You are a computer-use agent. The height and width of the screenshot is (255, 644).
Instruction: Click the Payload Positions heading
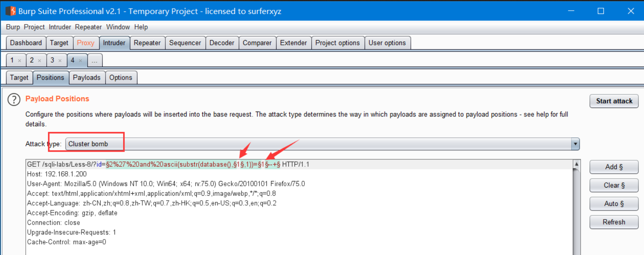[x=57, y=99]
